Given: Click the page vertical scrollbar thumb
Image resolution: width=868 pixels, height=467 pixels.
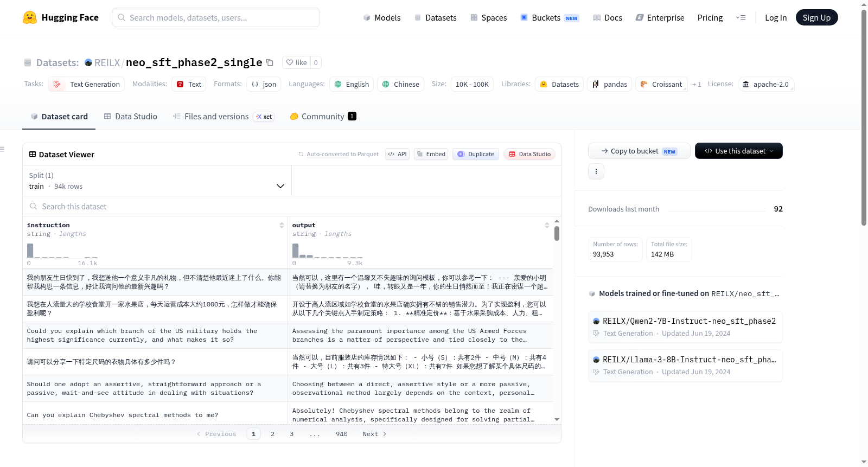Looking at the screenshot, I should pos(864,117).
